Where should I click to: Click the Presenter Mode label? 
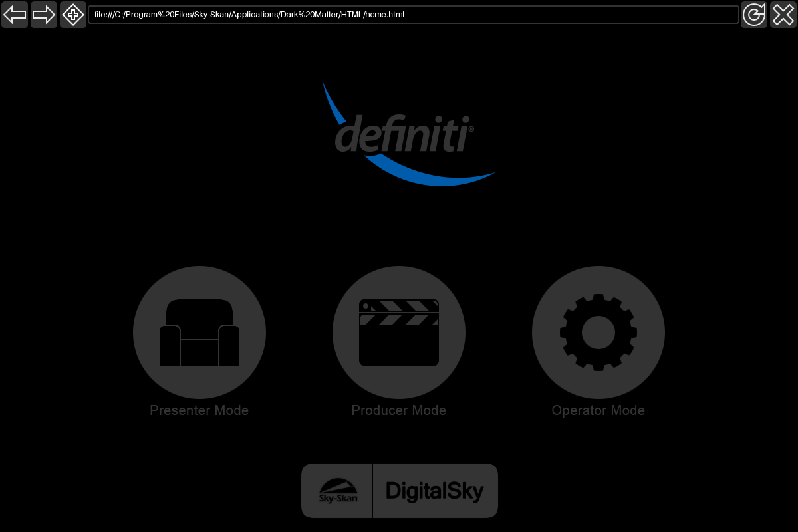coord(199,410)
